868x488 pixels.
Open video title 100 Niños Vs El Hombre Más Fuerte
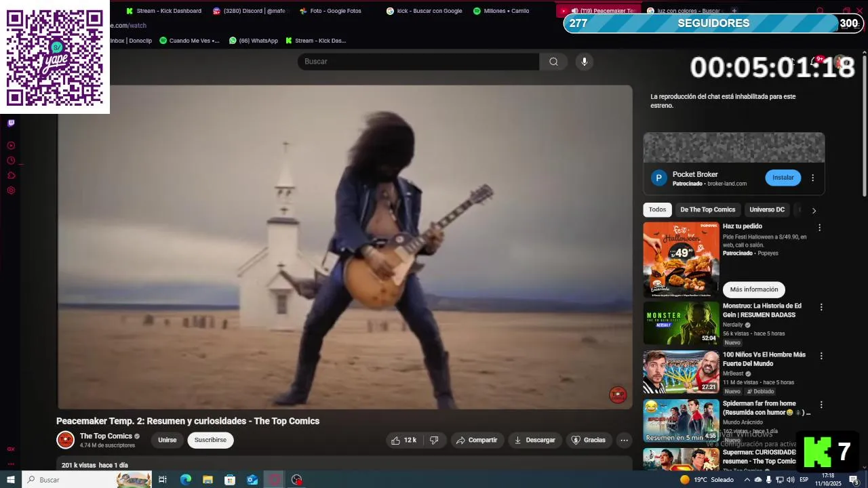tap(764, 359)
